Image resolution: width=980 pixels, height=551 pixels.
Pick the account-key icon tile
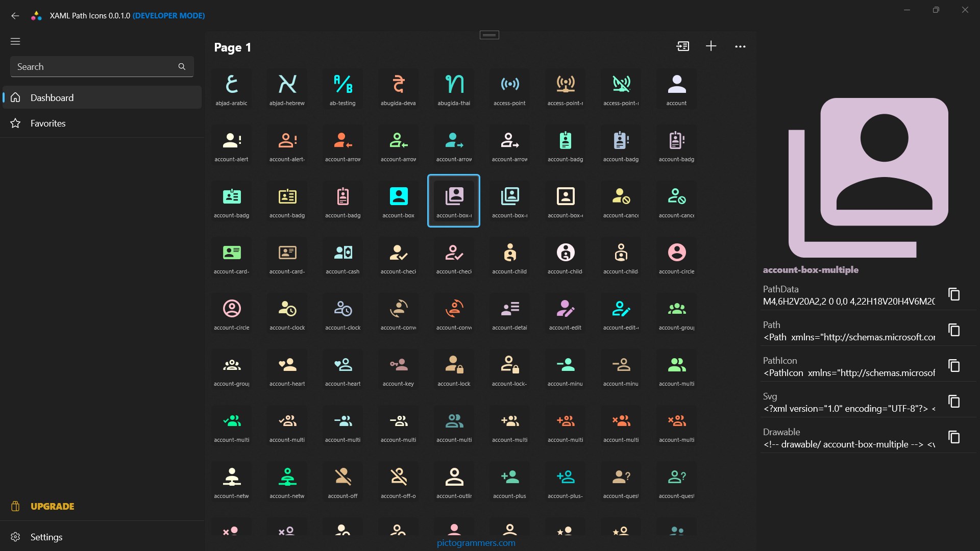click(398, 369)
